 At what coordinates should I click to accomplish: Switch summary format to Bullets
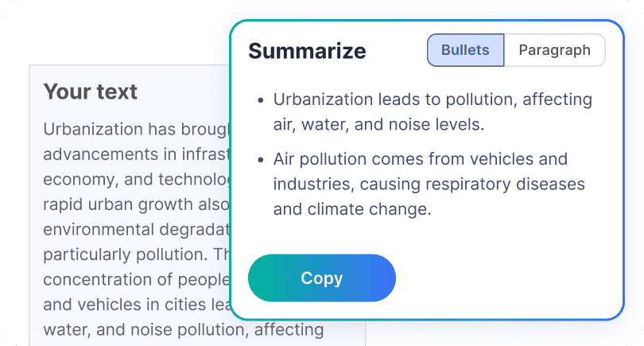[465, 50]
